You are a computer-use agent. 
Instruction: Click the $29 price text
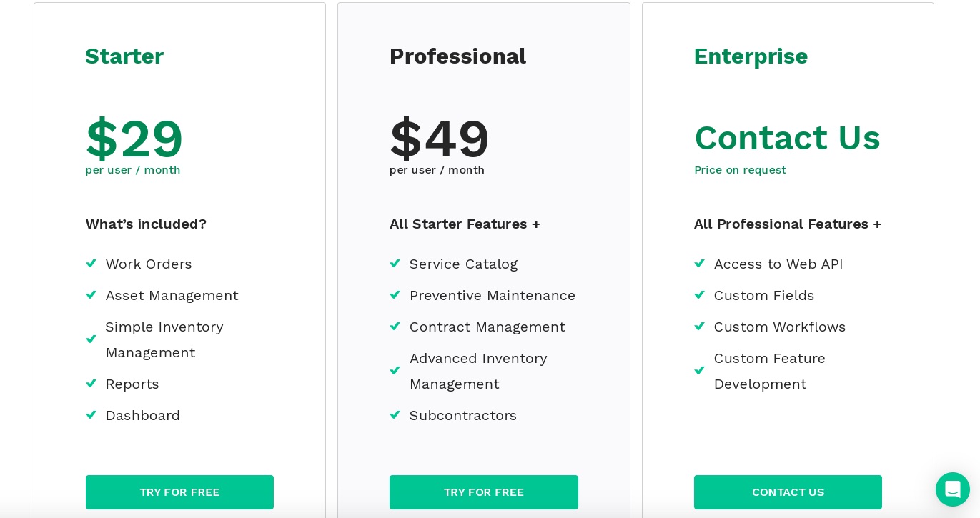(134, 139)
